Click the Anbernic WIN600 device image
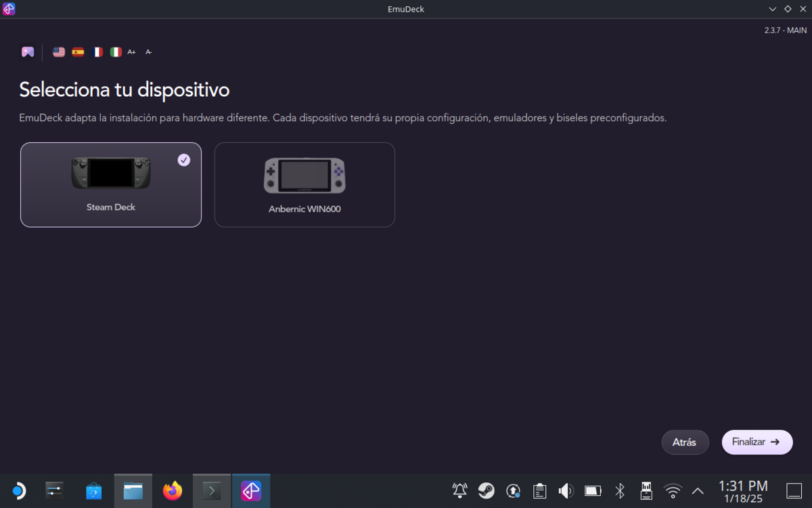This screenshot has width=812, height=508. [x=304, y=175]
